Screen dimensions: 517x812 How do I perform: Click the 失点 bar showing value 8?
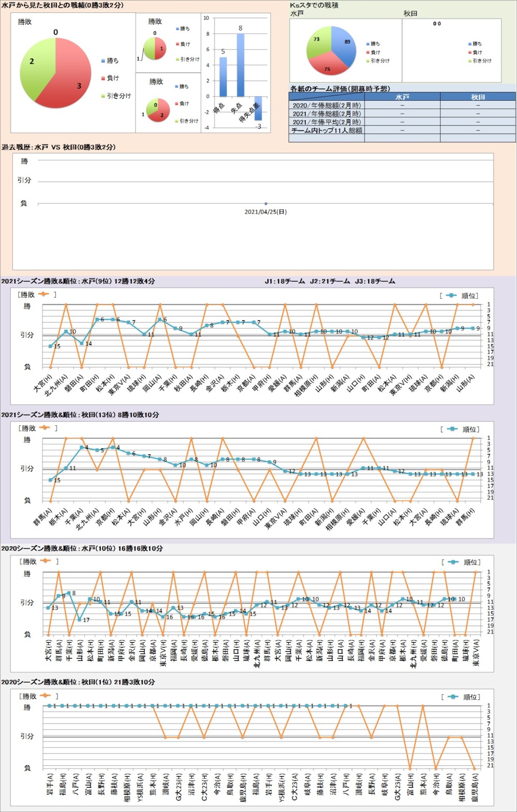tap(240, 65)
